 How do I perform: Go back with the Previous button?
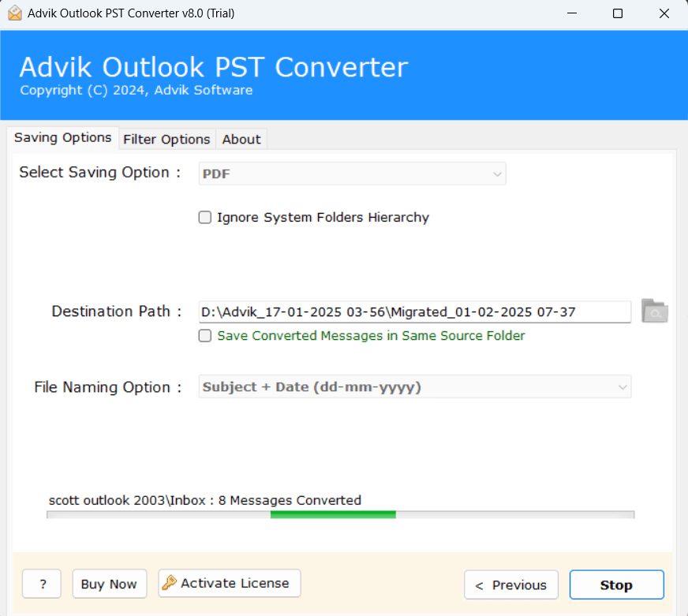(511, 585)
